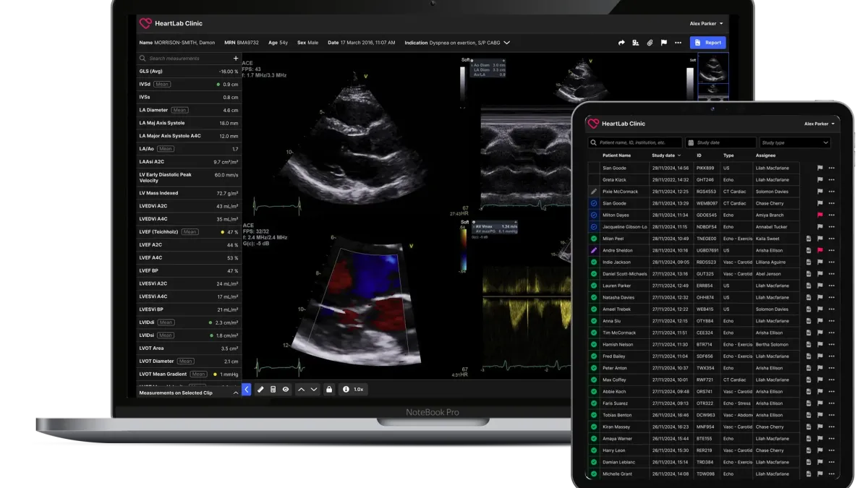The height and width of the screenshot is (488, 868).
Task: Open the three-dot menu for Daniel Scott-Michaels
Action: coord(832,274)
